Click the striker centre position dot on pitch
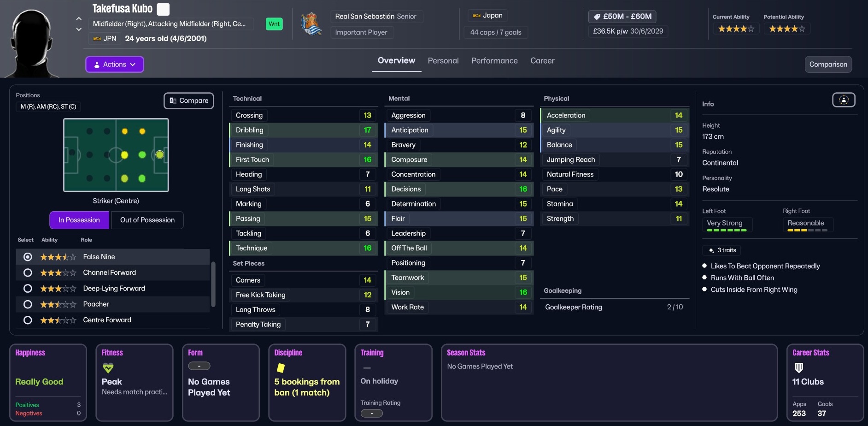868x426 pixels. pyautogui.click(x=159, y=155)
